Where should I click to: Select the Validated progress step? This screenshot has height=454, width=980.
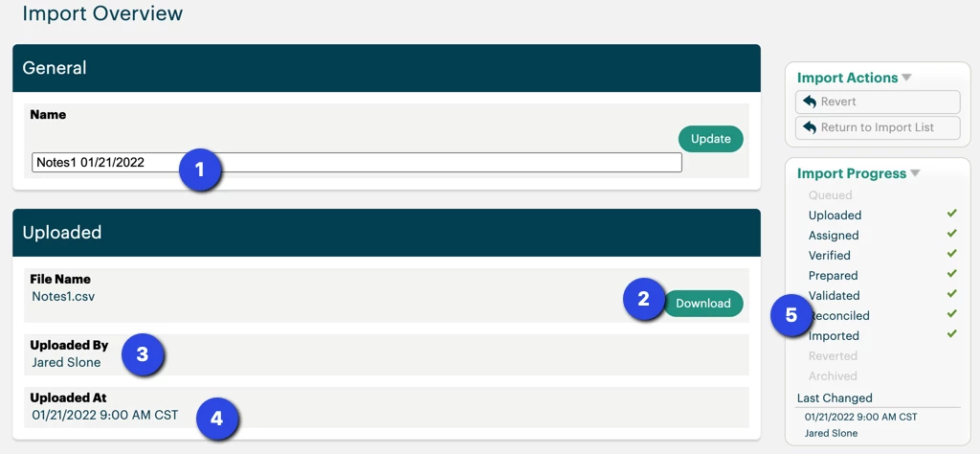tap(834, 295)
